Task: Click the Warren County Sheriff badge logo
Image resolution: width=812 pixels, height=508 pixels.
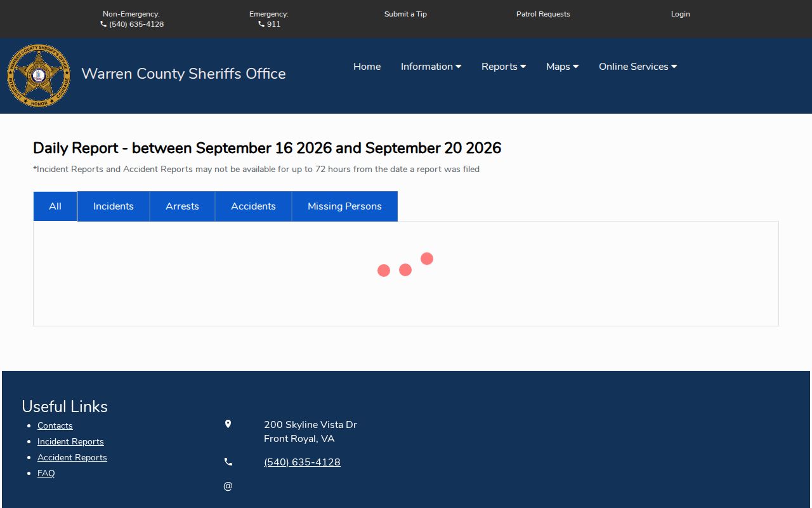Action: pos(39,76)
